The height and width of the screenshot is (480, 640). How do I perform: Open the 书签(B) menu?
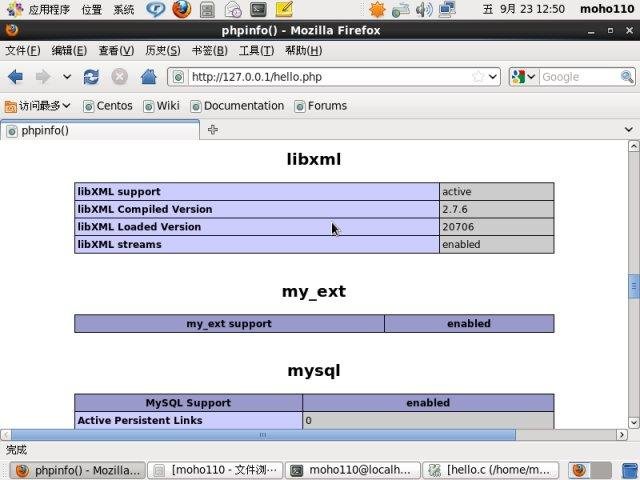coord(210,51)
